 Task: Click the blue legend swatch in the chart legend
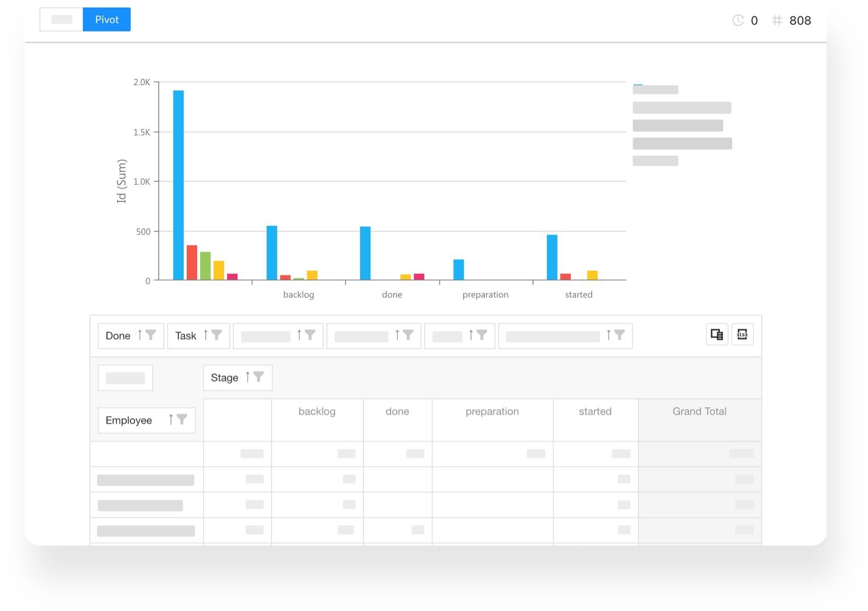(637, 85)
